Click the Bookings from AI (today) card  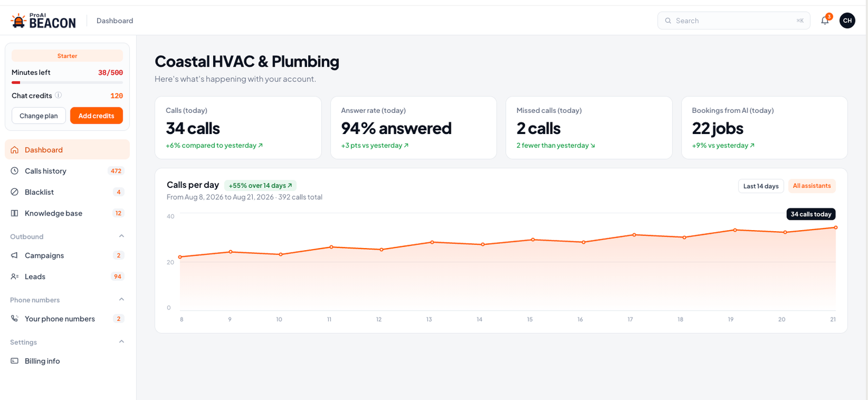pos(764,128)
